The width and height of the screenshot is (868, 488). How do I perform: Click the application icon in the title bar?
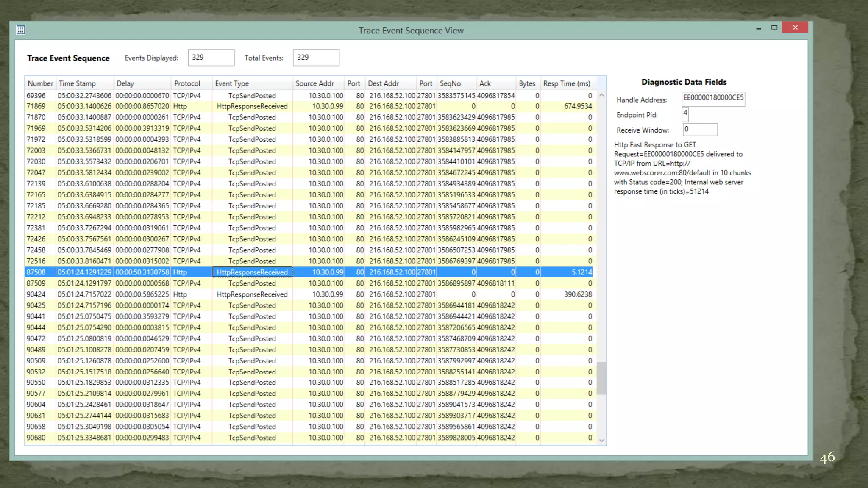(x=21, y=30)
